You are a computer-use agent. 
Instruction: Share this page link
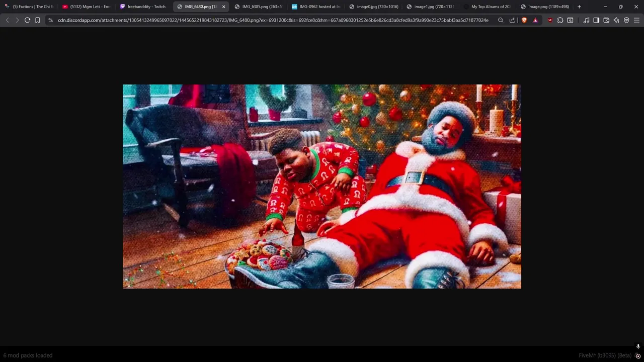tap(512, 20)
